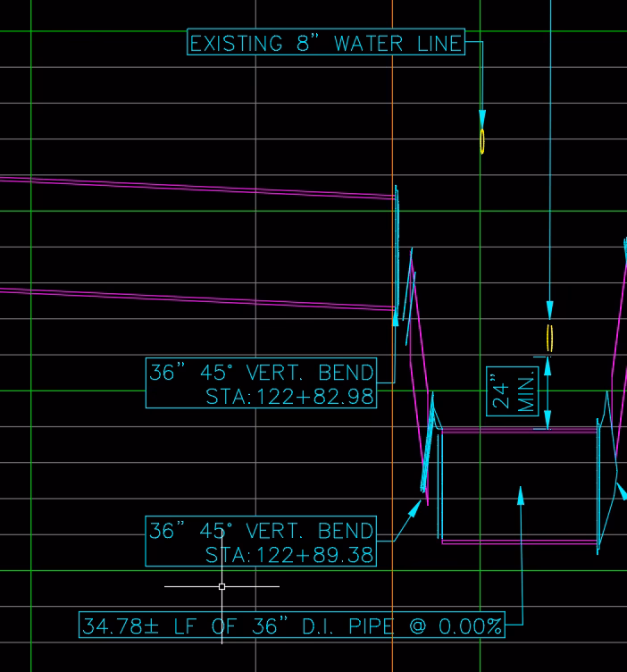Click the upper yellow water line ellipse

(482, 141)
